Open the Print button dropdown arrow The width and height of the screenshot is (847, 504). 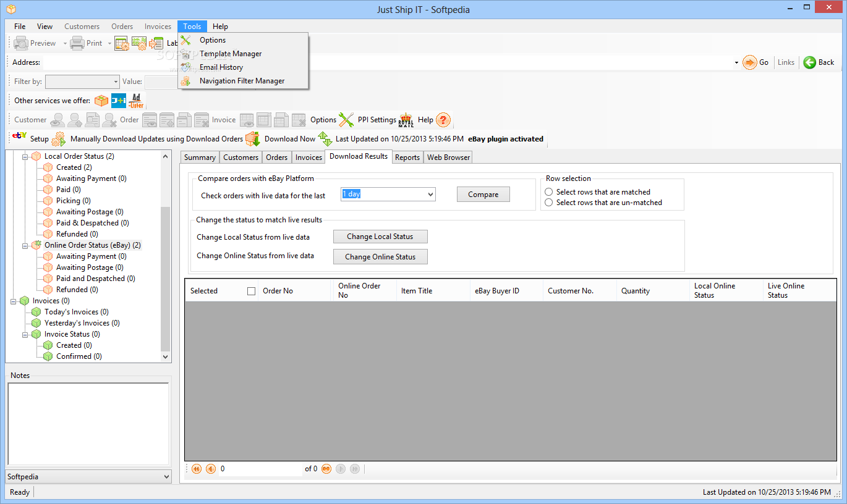click(109, 43)
